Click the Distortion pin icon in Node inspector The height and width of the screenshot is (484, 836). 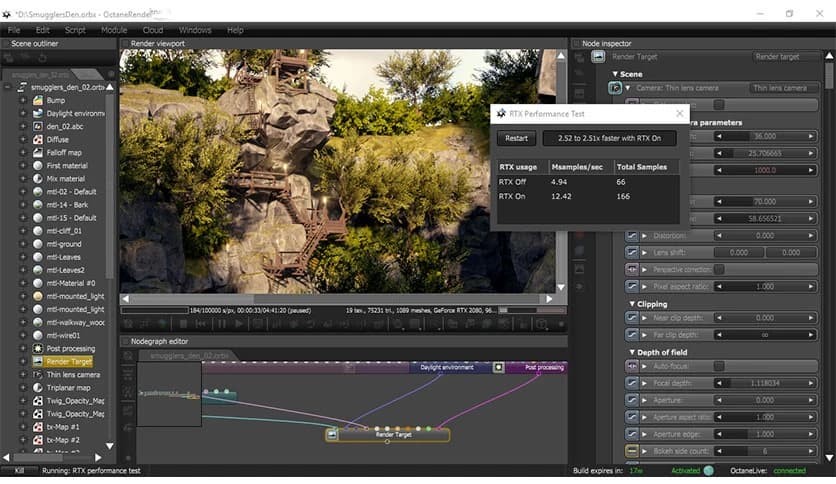coord(632,236)
